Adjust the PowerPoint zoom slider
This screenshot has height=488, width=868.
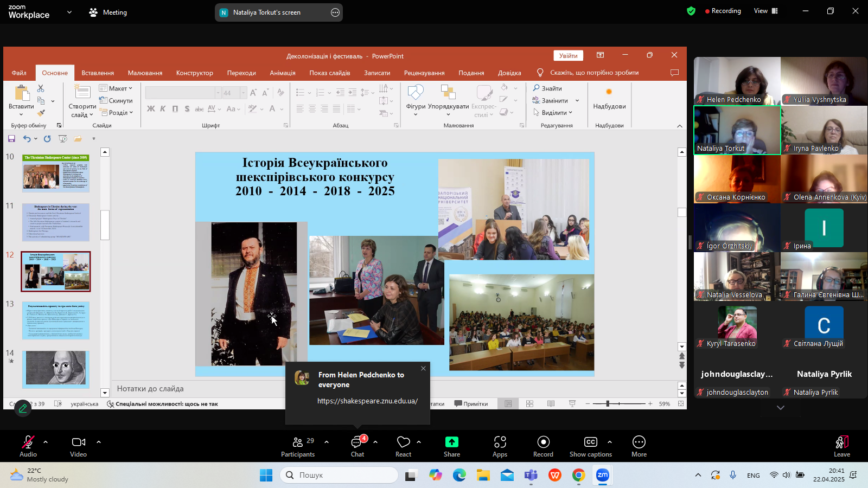(608, 403)
